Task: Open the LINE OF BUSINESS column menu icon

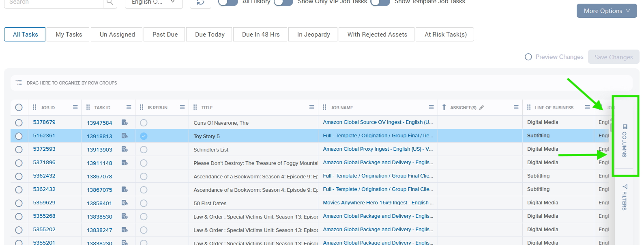Action: click(x=587, y=107)
